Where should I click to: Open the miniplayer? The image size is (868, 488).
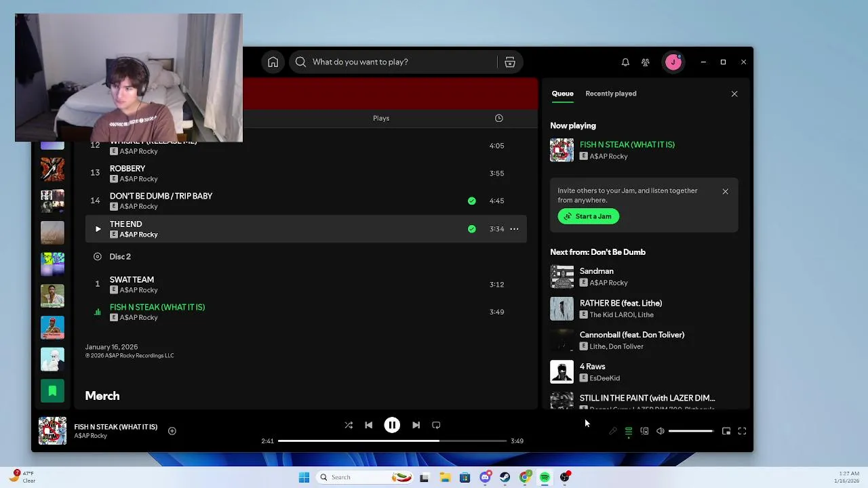pos(726,431)
